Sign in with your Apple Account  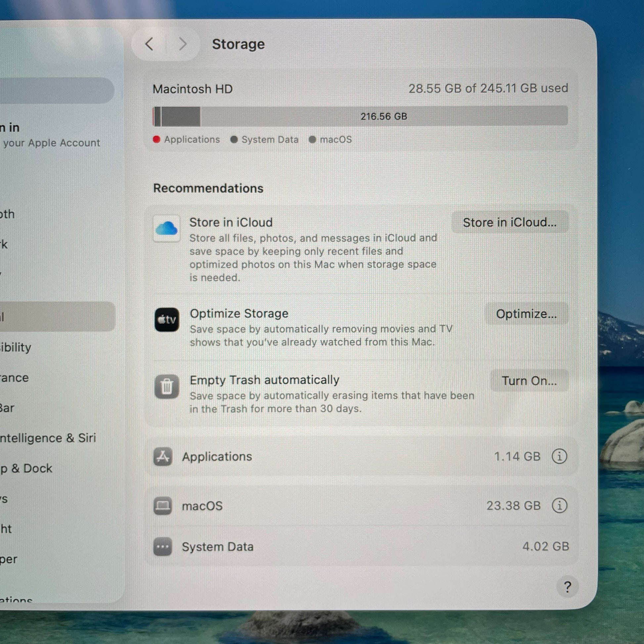(x=50, y=135)
